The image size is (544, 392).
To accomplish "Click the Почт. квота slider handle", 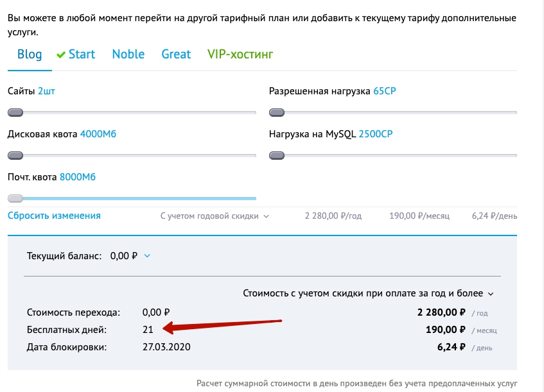I will [15, 199].
